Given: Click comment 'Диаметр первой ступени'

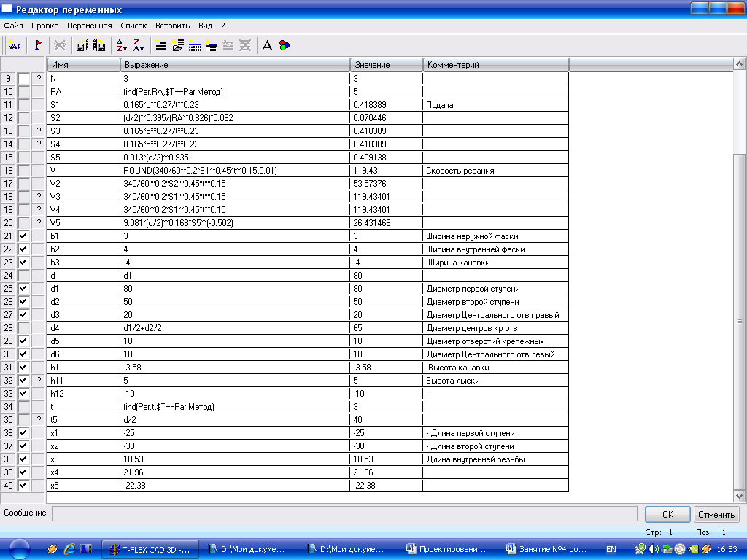Looking at the screenshot, I should [x=473, y=289].
